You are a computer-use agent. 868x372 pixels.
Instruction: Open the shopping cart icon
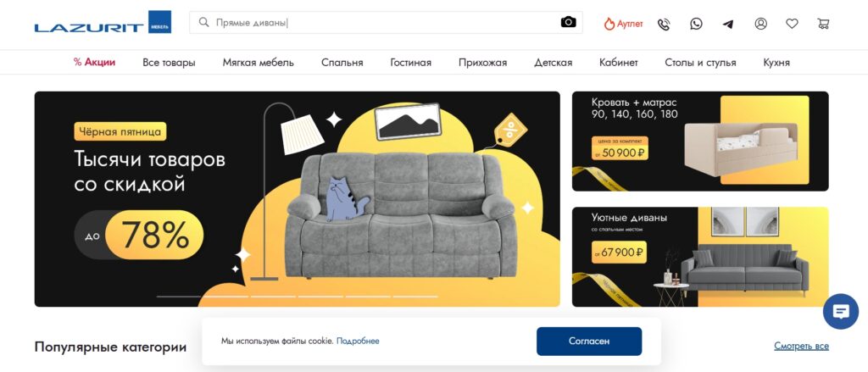(x=823, y=24)
